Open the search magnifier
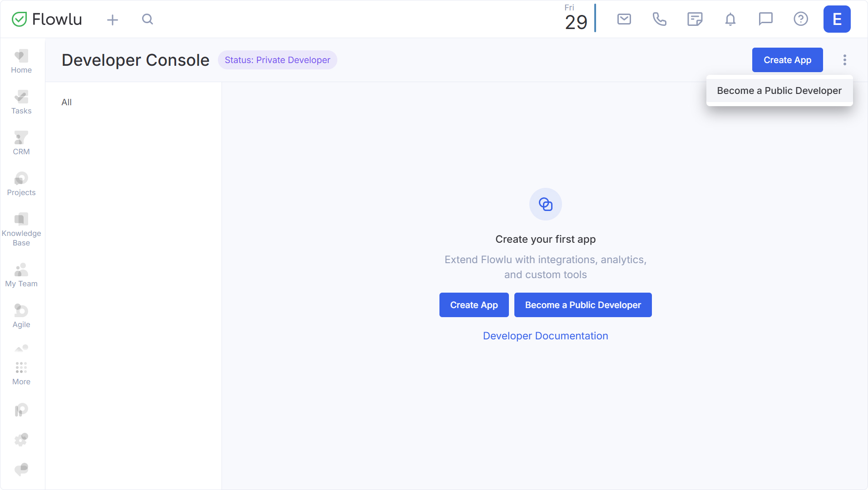Screen dimensions: 868x490 pyautogui.click(x=148, y=19)
